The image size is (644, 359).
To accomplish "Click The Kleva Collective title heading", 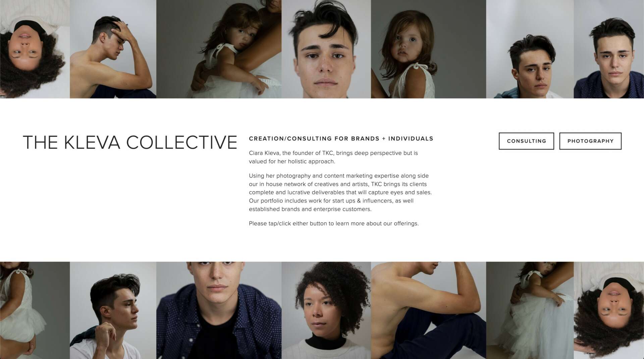I will coord(130,142).
